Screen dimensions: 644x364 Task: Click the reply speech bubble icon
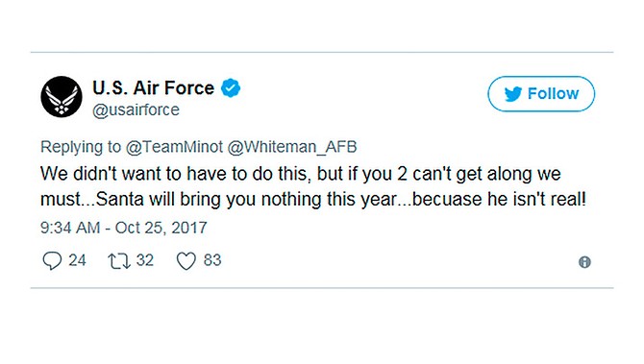(52, 260)
